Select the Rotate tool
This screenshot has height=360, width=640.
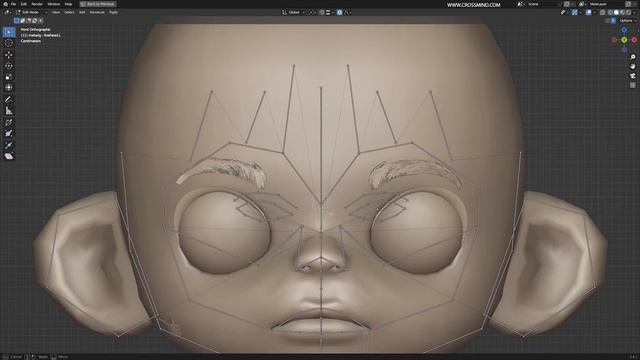tap(9, 66)
